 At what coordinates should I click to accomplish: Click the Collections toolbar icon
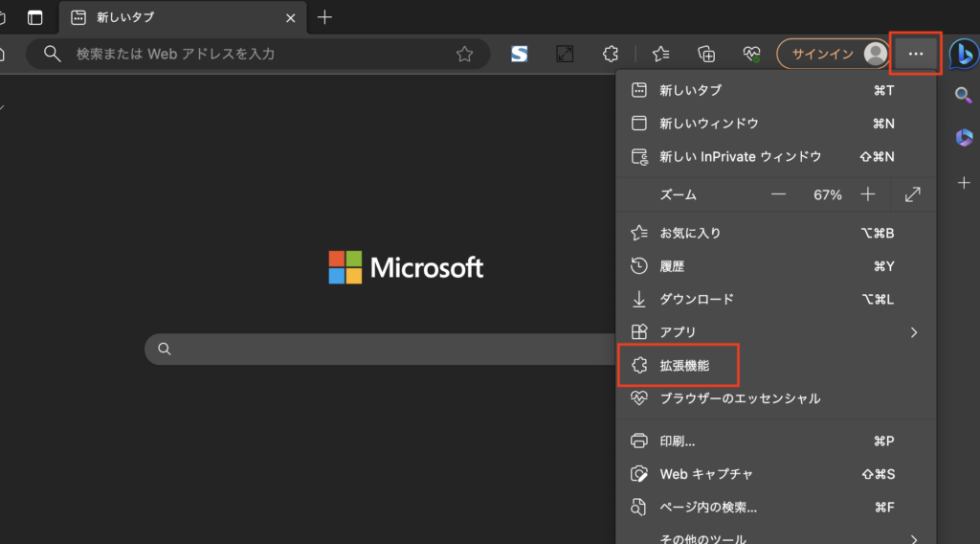tap(707, 55)
